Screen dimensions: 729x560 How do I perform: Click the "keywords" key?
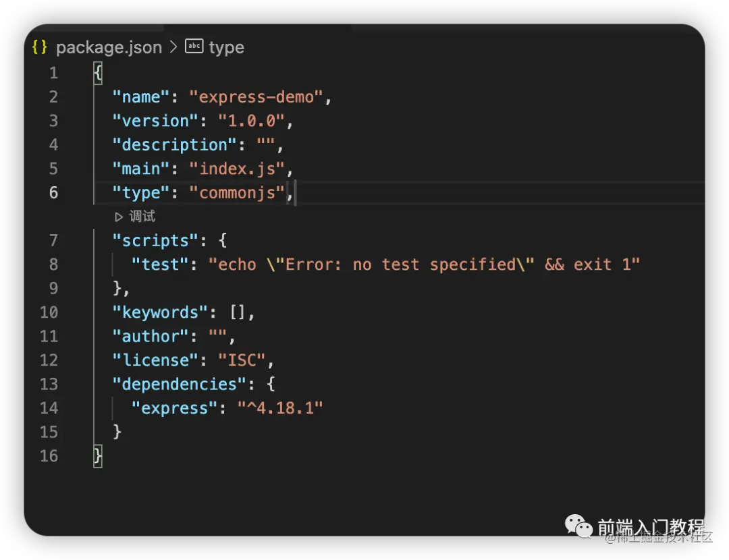point(160,312)
